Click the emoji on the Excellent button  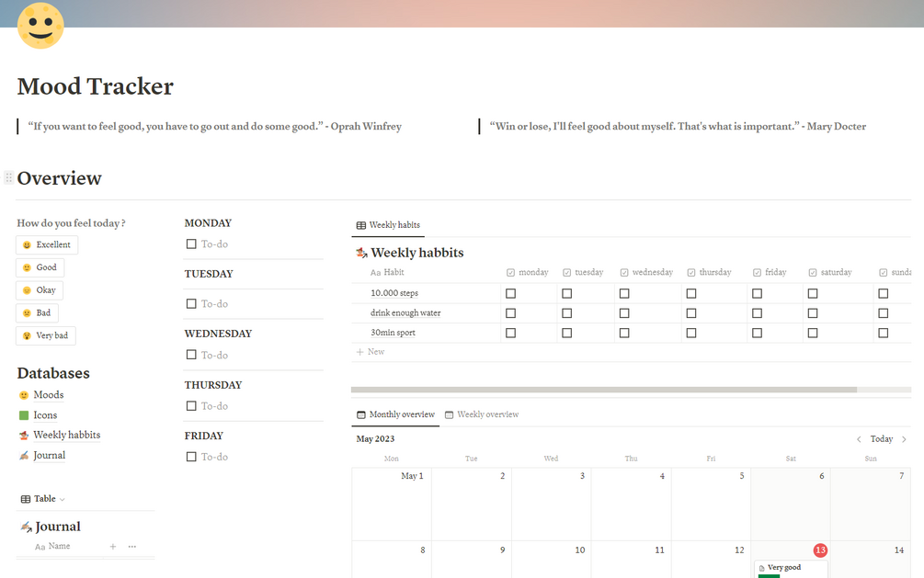coord(27,245)
